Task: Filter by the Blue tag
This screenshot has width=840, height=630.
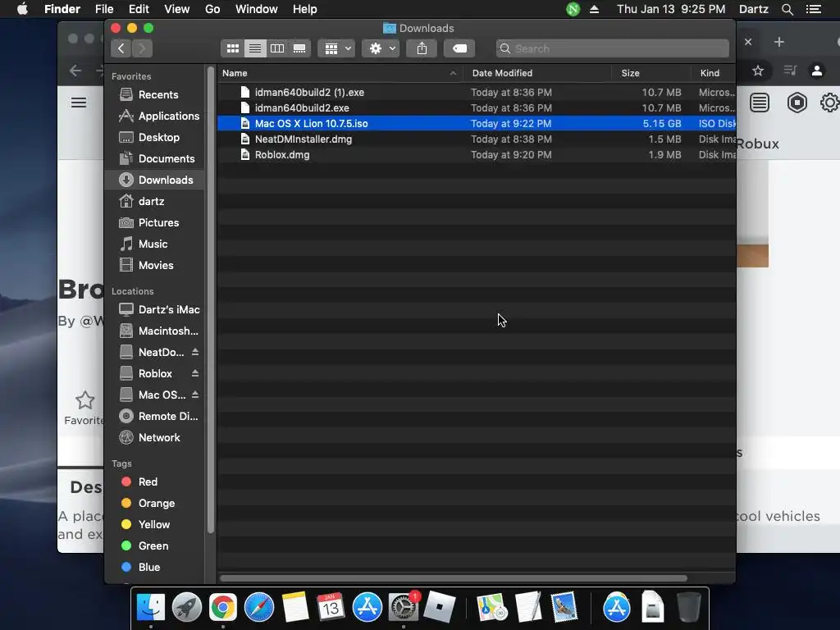Action: 154,568
